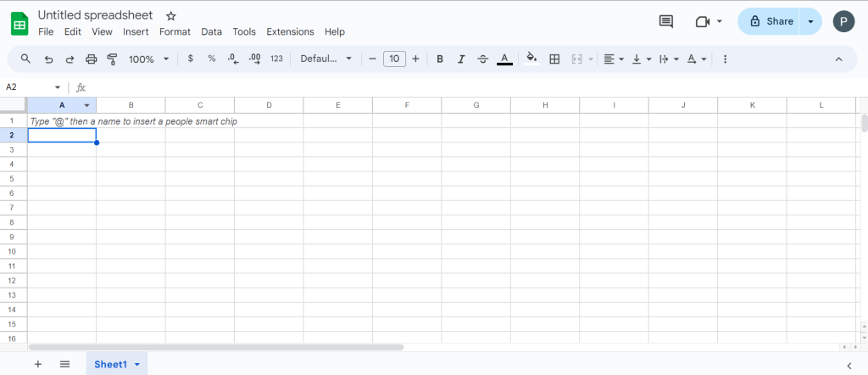
Task: Click the Google Sheets home logo
Action: coord(19,25)
